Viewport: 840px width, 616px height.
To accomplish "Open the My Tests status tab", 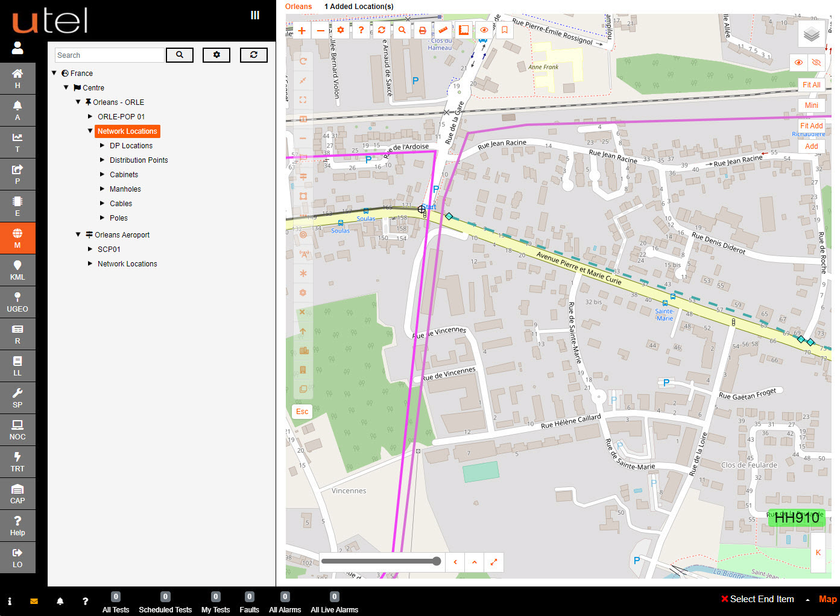I will (x=215, y=602).
